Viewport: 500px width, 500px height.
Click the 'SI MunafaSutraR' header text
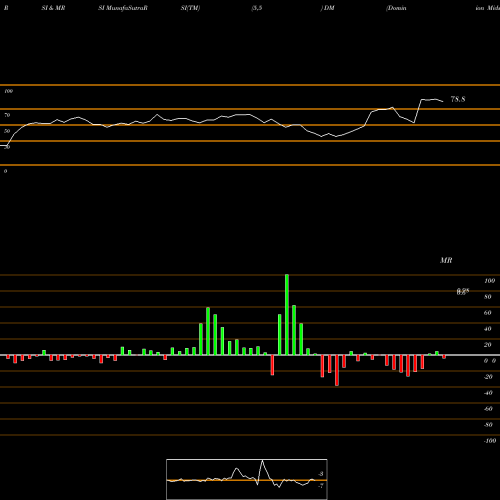pos(123,8)
